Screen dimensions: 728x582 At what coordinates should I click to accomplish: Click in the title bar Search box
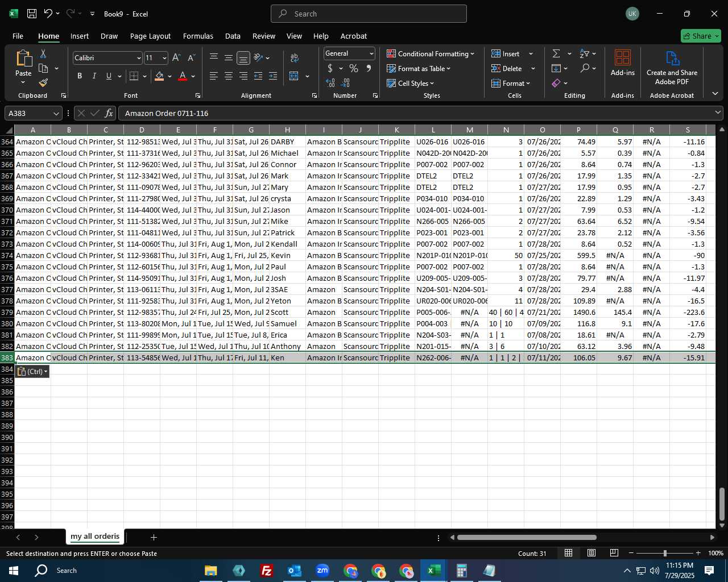click(x=369, y=14)
